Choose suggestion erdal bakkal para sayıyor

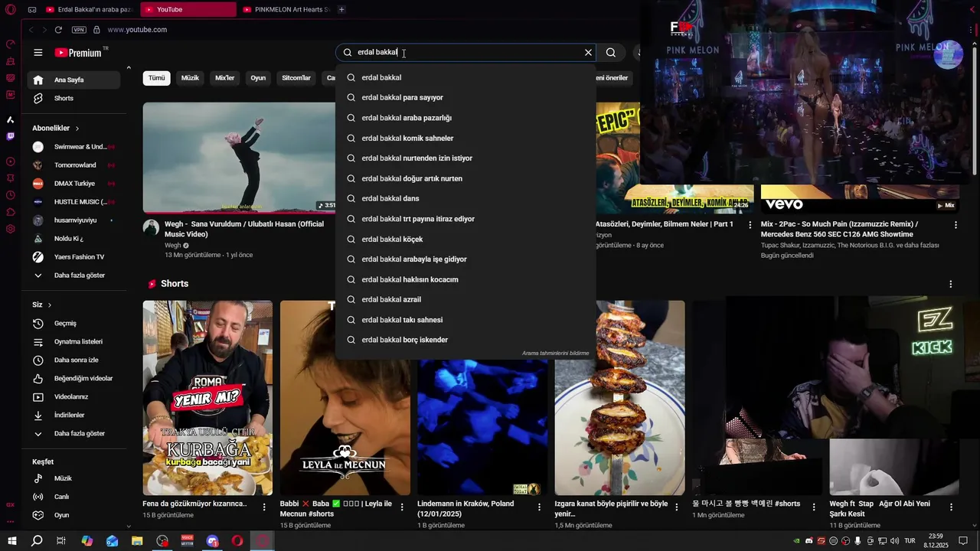click(465, 97)
